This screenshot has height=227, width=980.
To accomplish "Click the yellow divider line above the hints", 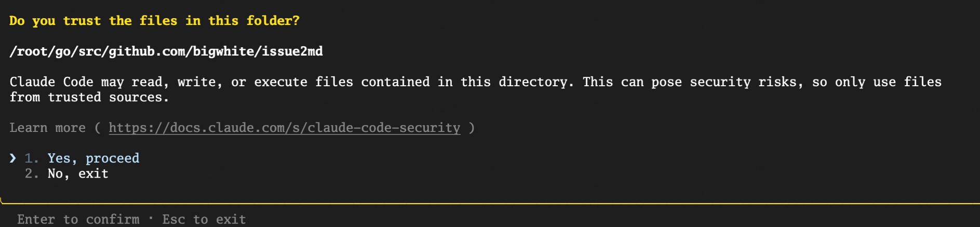I will [490, 203].
